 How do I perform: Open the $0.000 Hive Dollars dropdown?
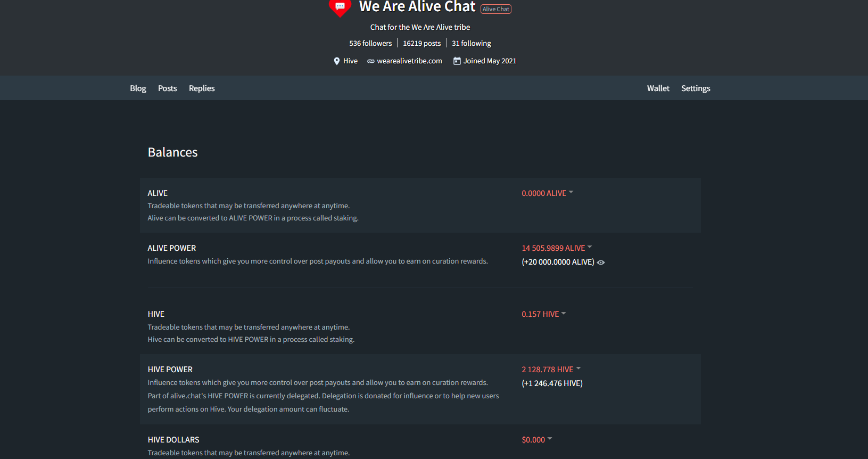537,440
